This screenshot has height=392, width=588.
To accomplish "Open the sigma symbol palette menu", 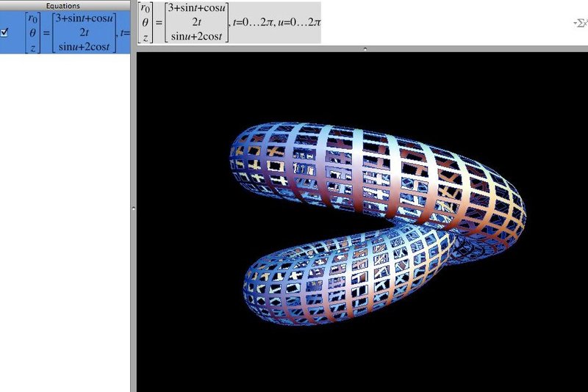I will coord(579,23).
